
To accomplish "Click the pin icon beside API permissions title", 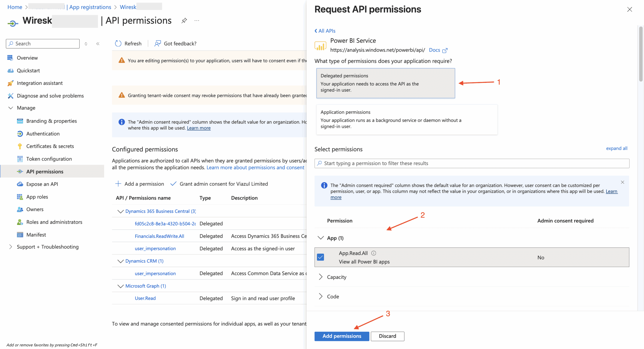I will [184, 21].
